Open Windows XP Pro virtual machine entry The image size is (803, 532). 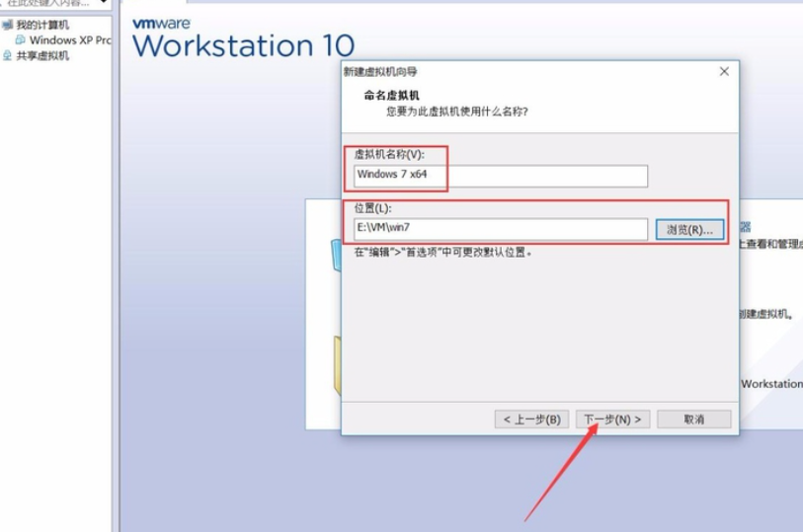[70, 39]
